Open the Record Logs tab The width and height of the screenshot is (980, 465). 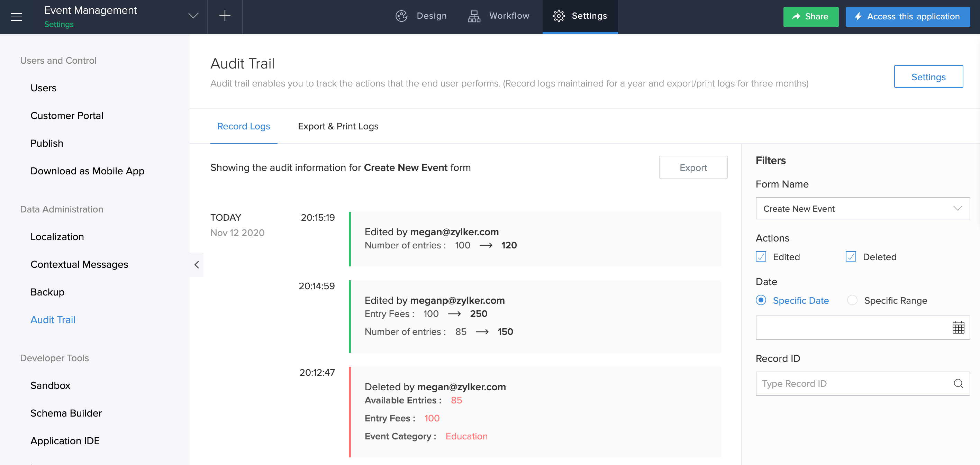coord(244,126)
